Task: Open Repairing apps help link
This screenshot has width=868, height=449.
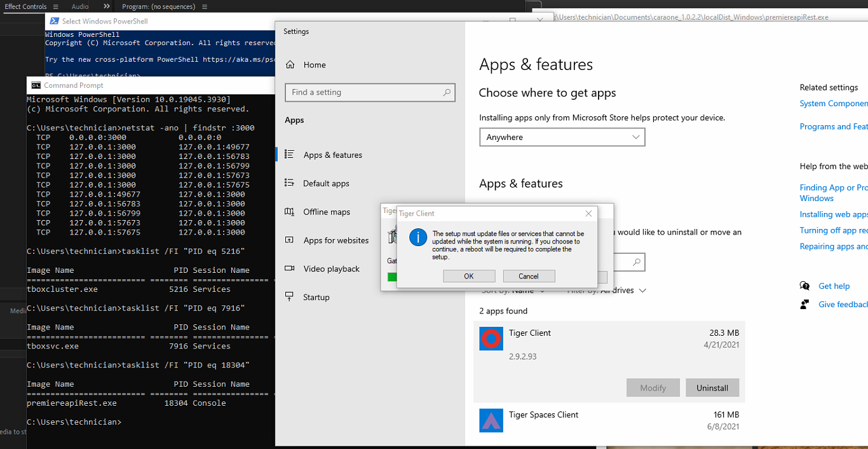Action: [834, 246]
